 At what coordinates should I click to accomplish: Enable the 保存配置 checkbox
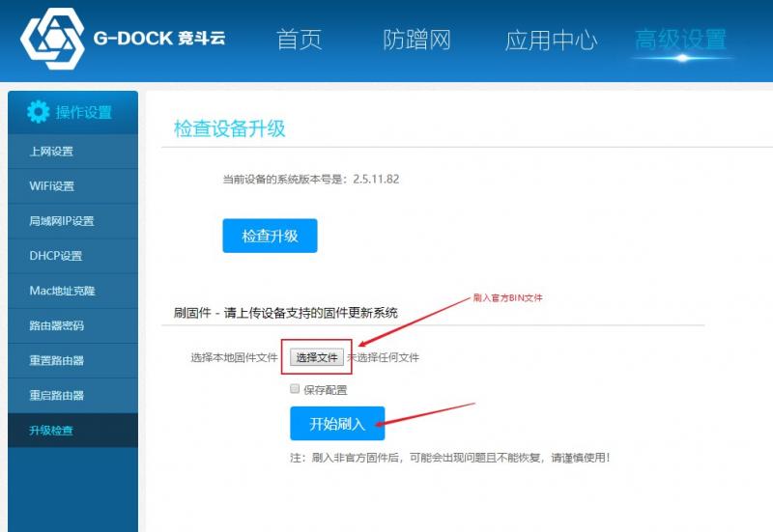295,389
